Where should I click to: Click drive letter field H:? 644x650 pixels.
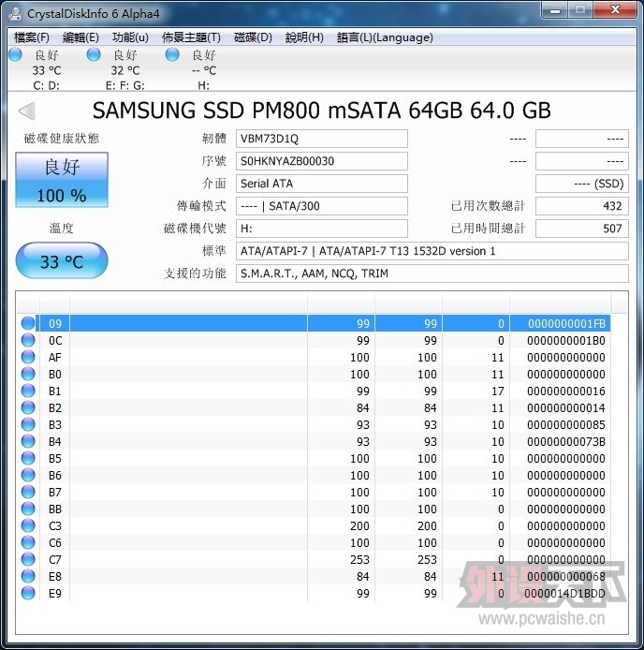tap(322, 228)
